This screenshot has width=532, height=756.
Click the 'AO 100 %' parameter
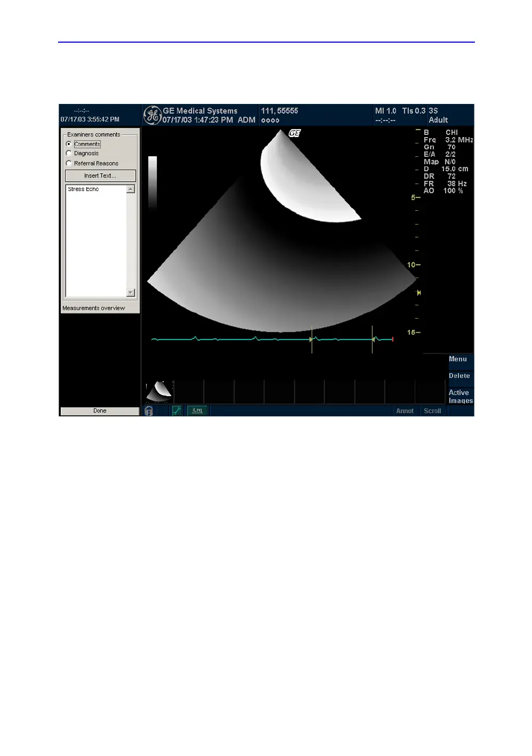(x=444, y=191)
